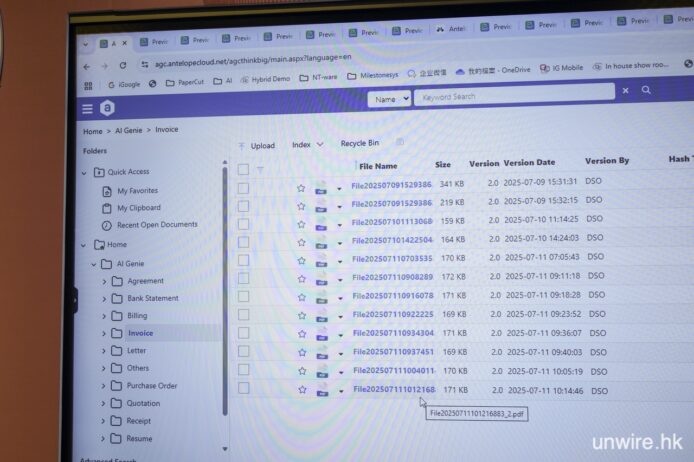Open the Index dropdown in the toolbar

(307, 145)
